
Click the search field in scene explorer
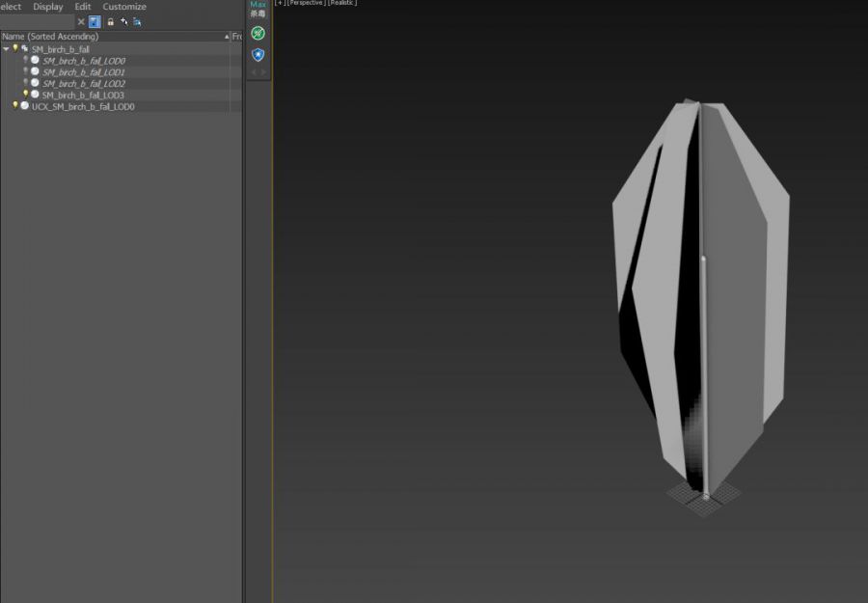point(37,21)
